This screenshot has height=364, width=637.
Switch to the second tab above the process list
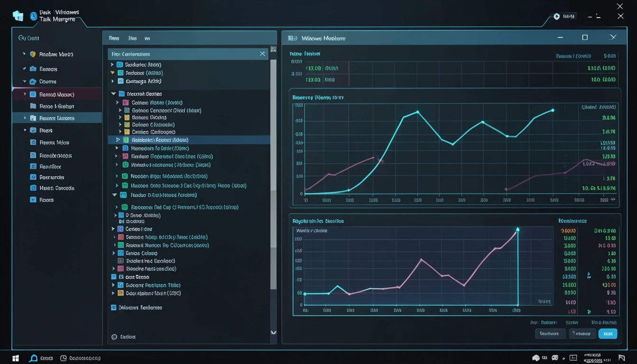pos(132,38)
